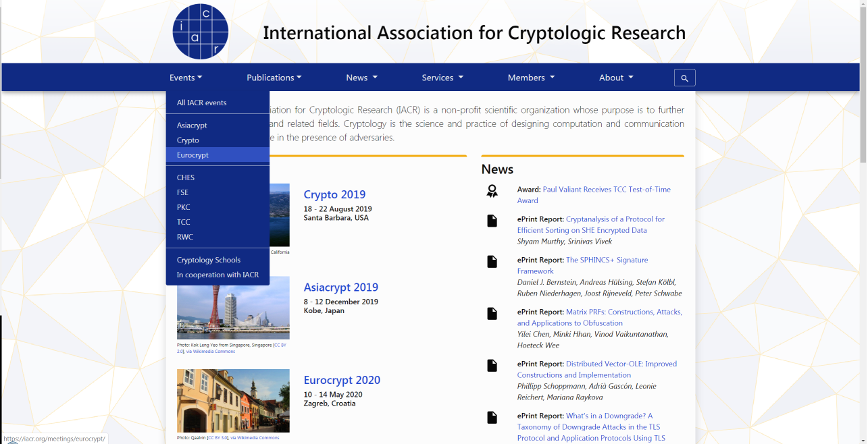This screenshot has width=868, height=444.
Task: Click the document icon beside the TLS Downgrade report
Action: (x=492, y=417)
